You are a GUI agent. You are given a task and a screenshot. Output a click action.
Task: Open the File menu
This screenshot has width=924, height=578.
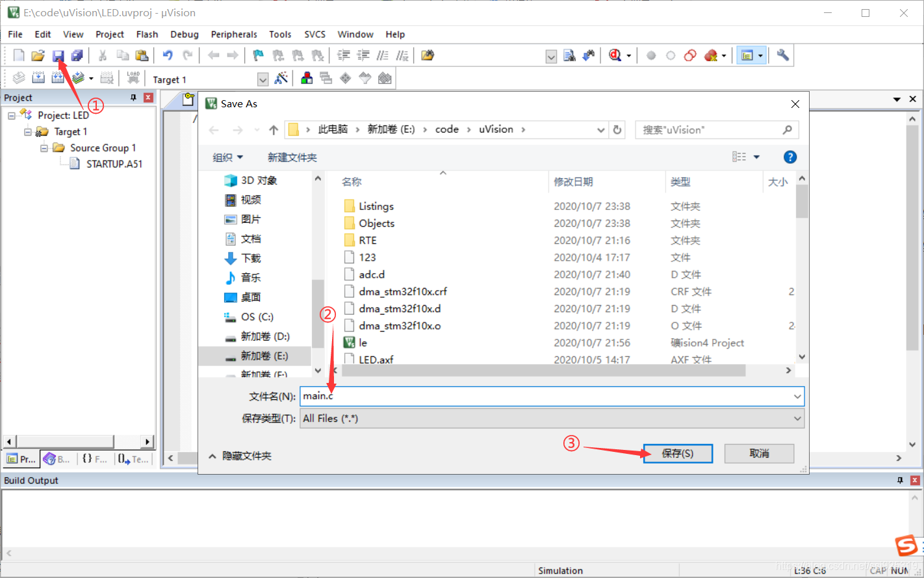[15, 34]
